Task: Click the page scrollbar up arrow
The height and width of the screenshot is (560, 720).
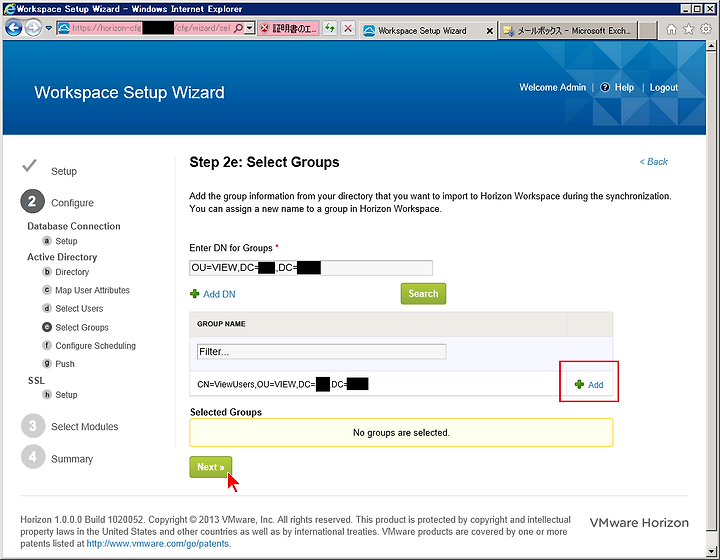Action: [711, 45]
